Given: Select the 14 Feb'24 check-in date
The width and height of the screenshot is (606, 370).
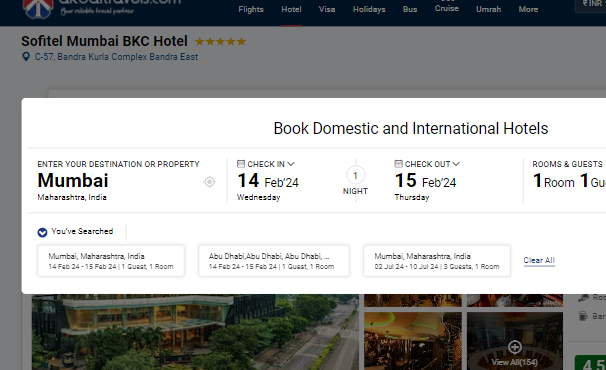Looking at the screenshot, I should pyautogui.click(x=268, y=181).
